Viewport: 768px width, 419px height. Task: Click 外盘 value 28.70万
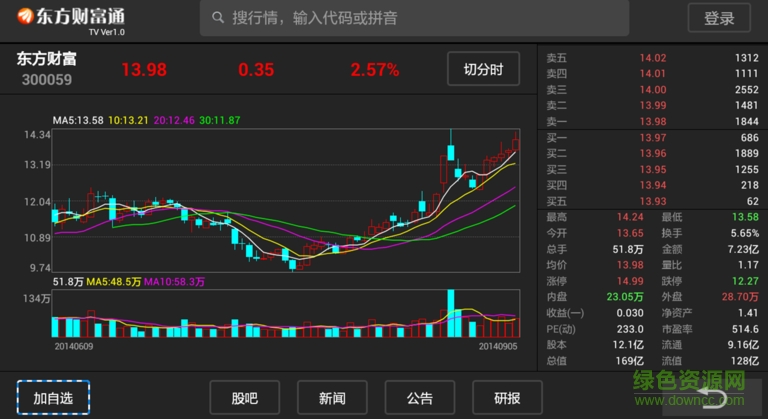click(x=740, y=297)
